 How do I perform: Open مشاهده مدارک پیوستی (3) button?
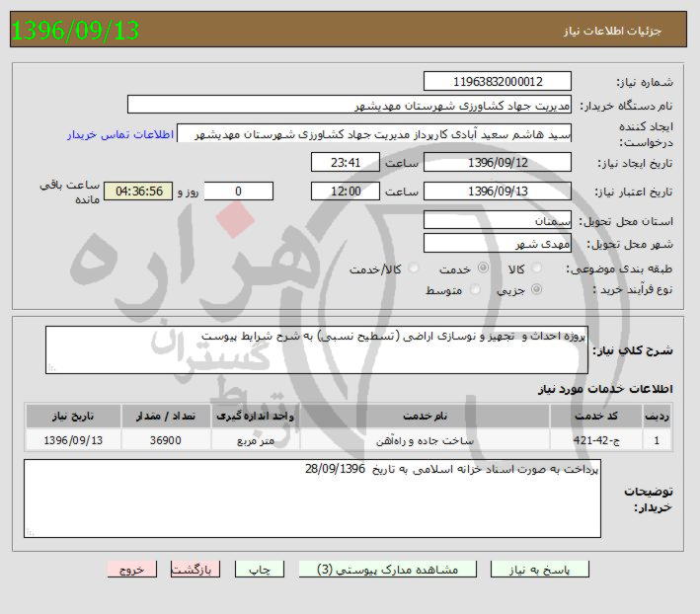click(387, 570)
